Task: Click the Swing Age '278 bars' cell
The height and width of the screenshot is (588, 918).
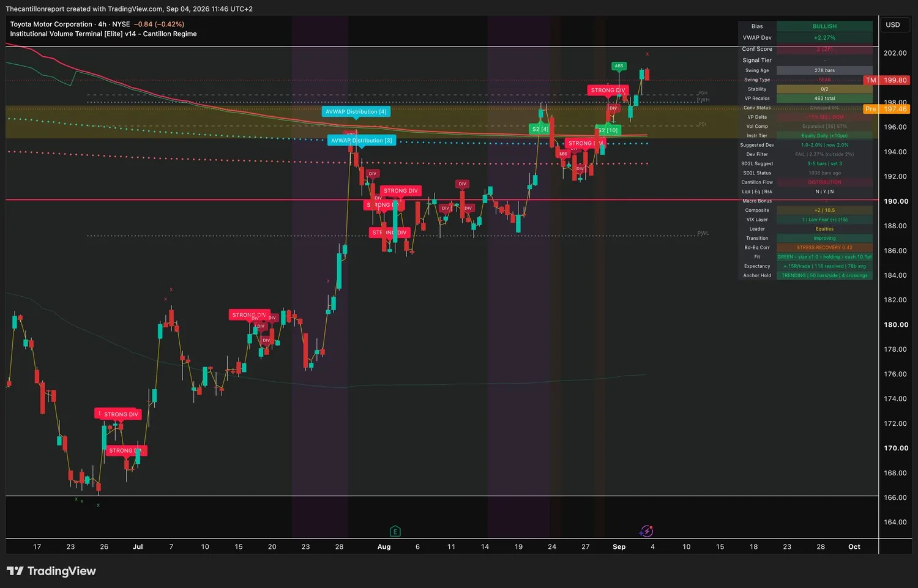Action: [x=824, y=70]
